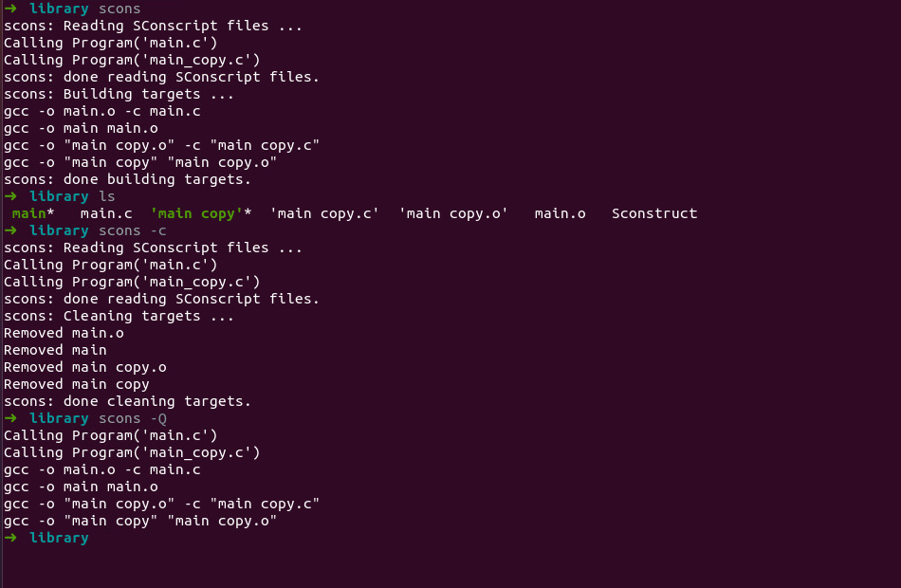This screenshot has height=588, width=901.
Task: Select main.c in the ls listing
Action: (106, 213)
